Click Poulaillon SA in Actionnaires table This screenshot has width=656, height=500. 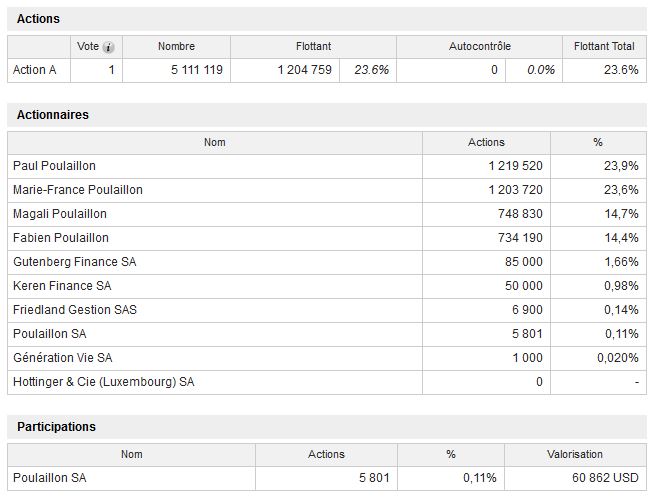coord(49,334)
